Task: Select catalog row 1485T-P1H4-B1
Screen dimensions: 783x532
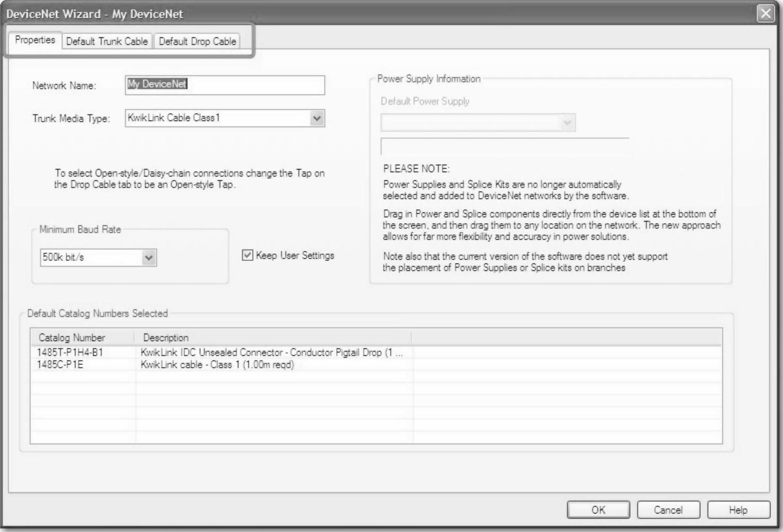Action: click(376, 352)
